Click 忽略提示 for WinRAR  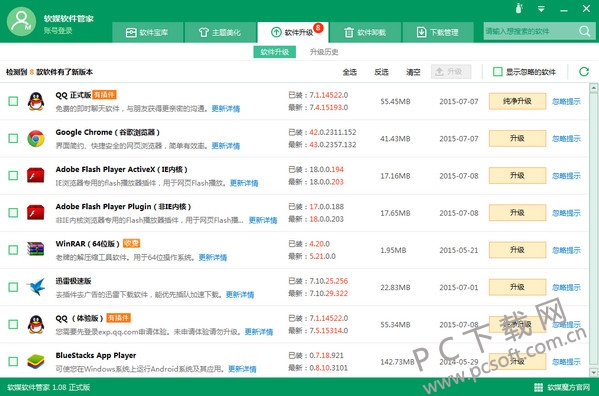(x=567, y=250)
